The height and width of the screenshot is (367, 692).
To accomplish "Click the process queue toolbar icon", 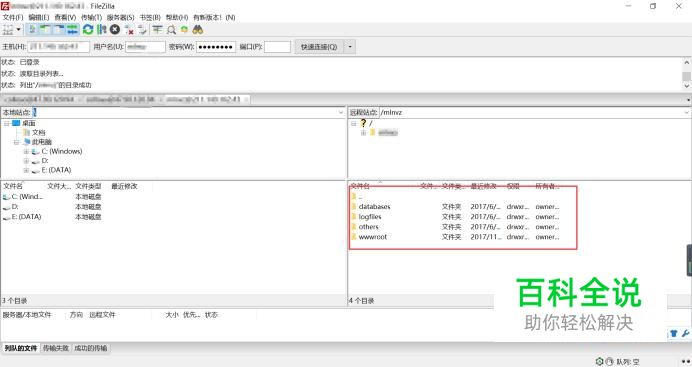I will 102,30.
